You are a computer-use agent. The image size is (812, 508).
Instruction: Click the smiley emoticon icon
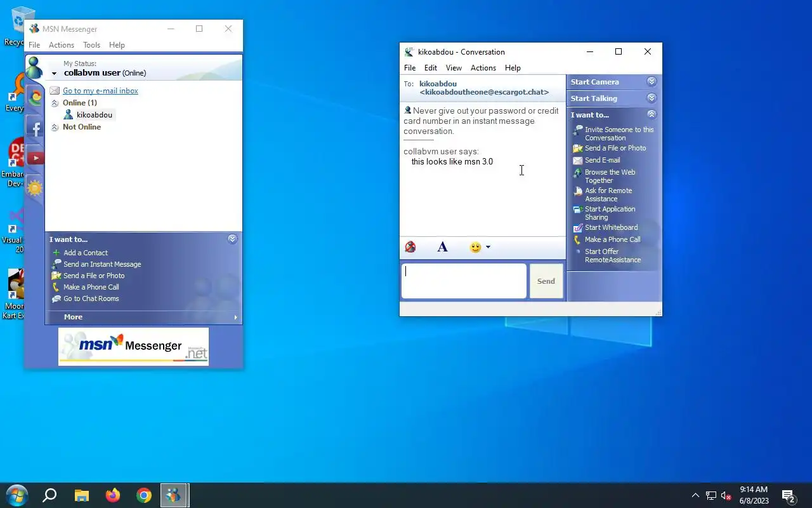[x=475, y=247]
